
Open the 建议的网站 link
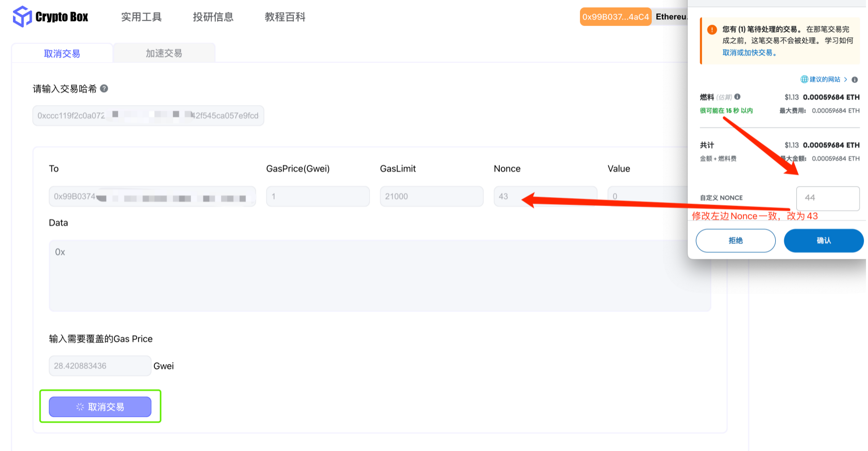[825, 79]
